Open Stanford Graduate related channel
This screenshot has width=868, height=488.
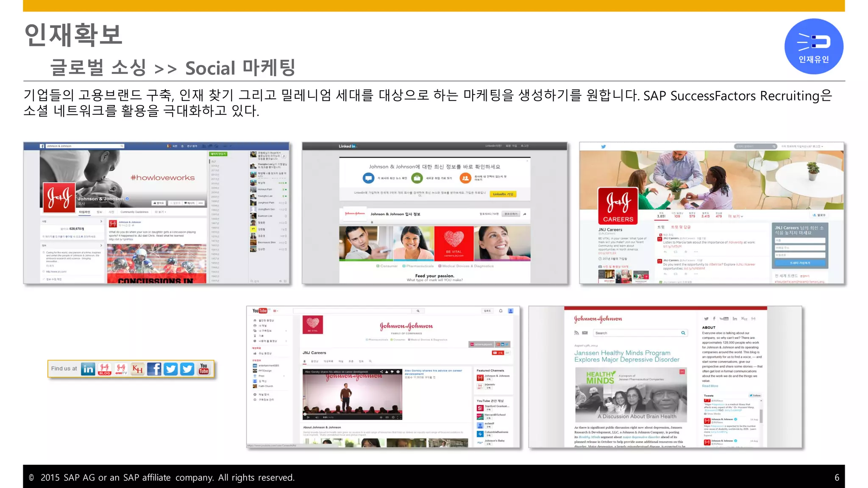493,408
